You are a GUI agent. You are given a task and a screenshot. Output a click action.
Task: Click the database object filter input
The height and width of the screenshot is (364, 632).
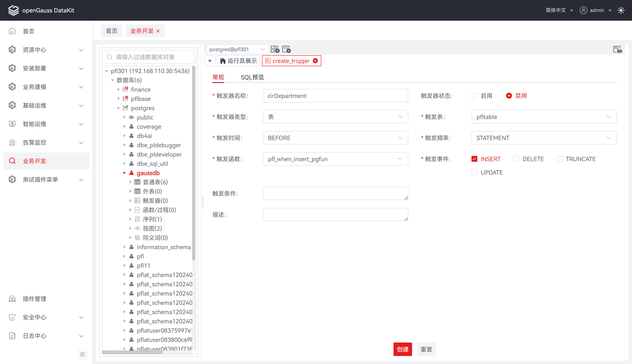149,57
